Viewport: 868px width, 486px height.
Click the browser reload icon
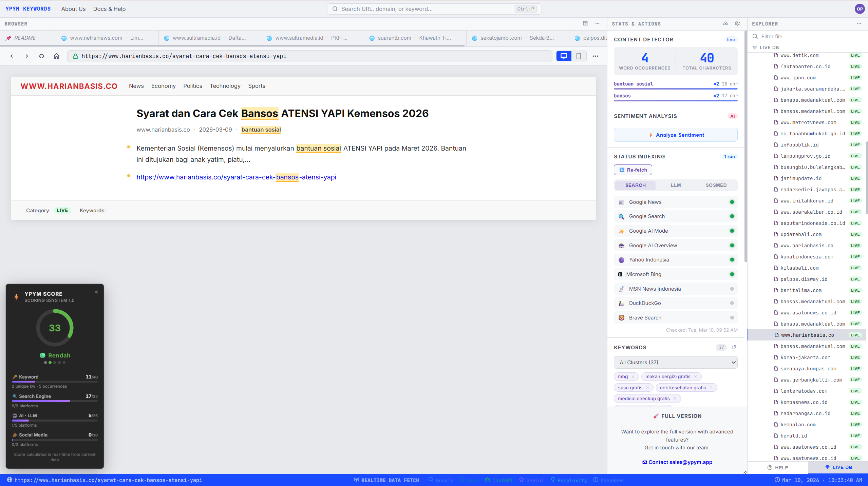click(x=41, y=56)
